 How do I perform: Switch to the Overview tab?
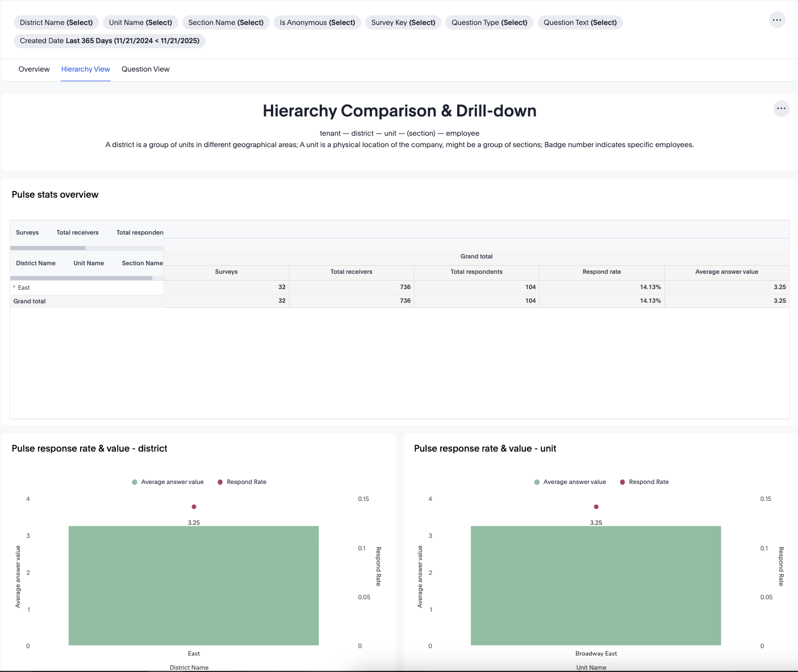pyautogui.click(x=34, y=69)
